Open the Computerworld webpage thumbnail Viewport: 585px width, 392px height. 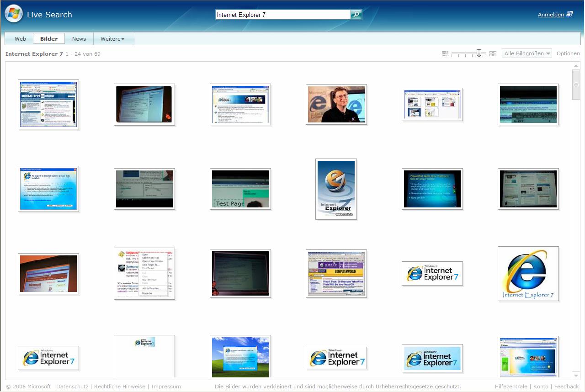pyautogui.click(x=336, y=274)
